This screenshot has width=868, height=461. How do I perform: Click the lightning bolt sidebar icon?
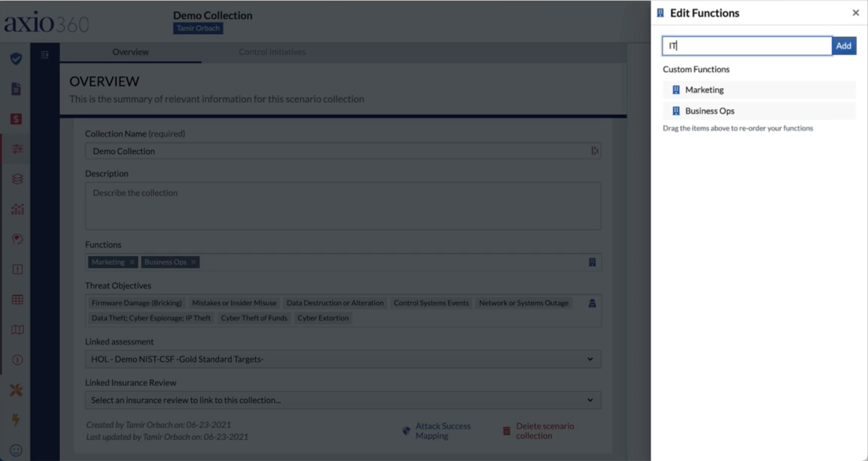tap(16, 420)
